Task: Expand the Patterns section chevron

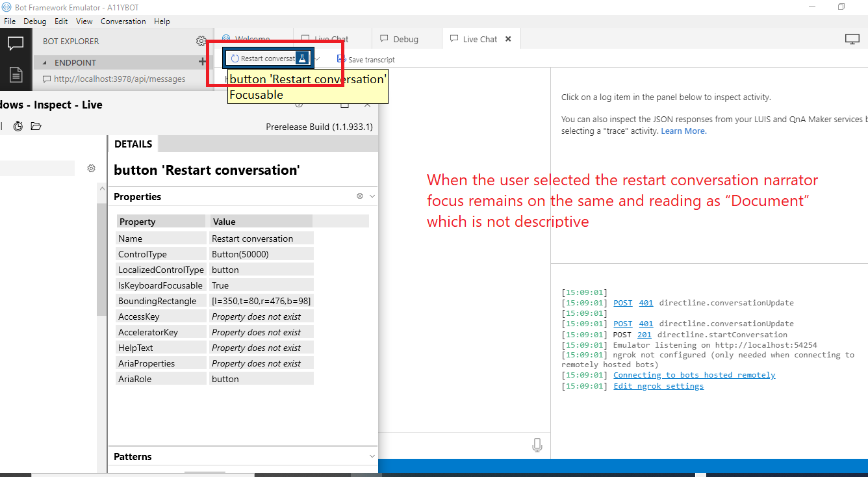Action: [x=372, y=456]
